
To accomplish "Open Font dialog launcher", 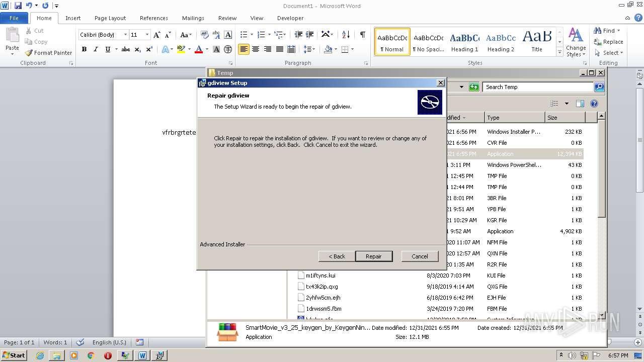I will [231, 63].
